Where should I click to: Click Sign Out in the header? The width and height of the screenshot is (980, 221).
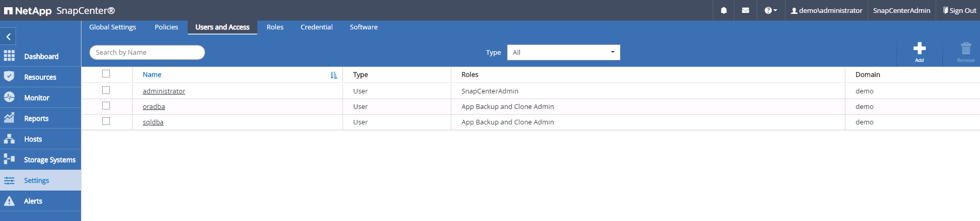point(959,10)
